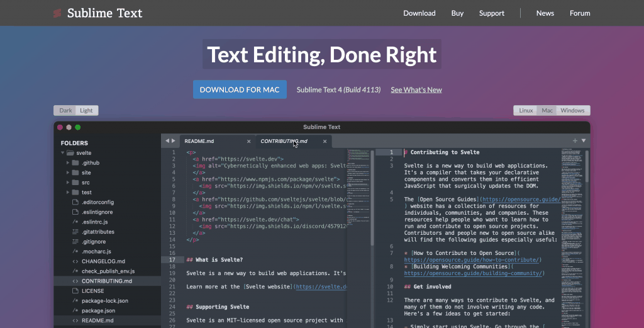Screen dimensions: 644x328
Task: Click the tab forward navigation arrow
Action: point(173,141)
